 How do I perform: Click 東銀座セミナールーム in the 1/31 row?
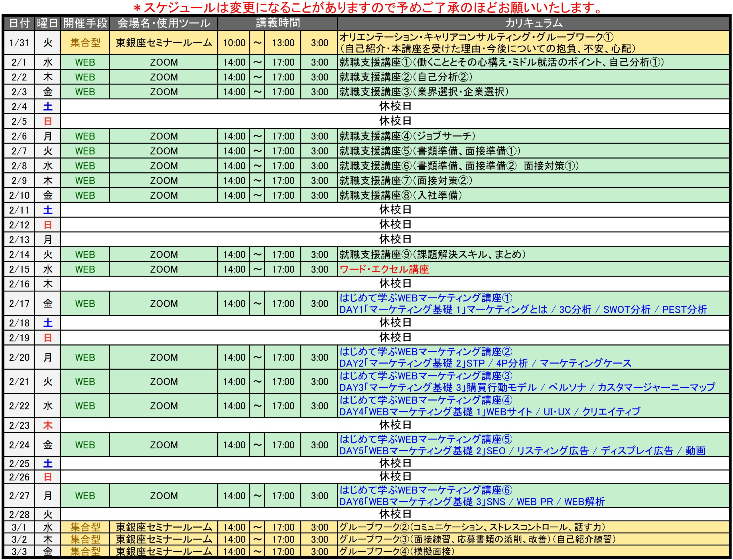pyautogui.click(x=164, y=43)
